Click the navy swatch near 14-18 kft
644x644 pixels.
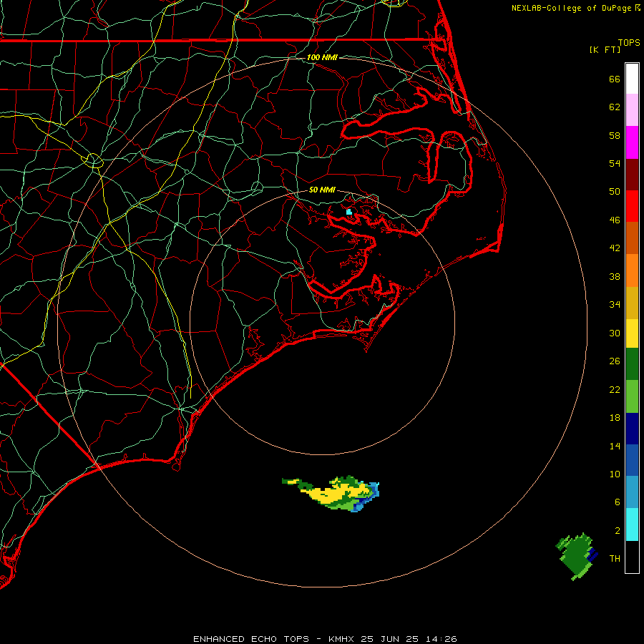click(x=632, y=429)
